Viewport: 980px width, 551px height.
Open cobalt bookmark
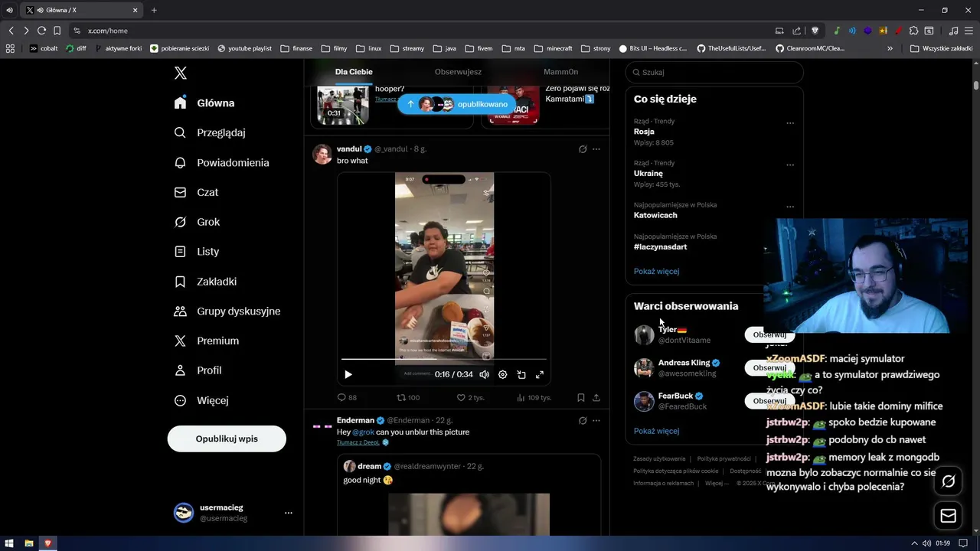click(44, 48)
